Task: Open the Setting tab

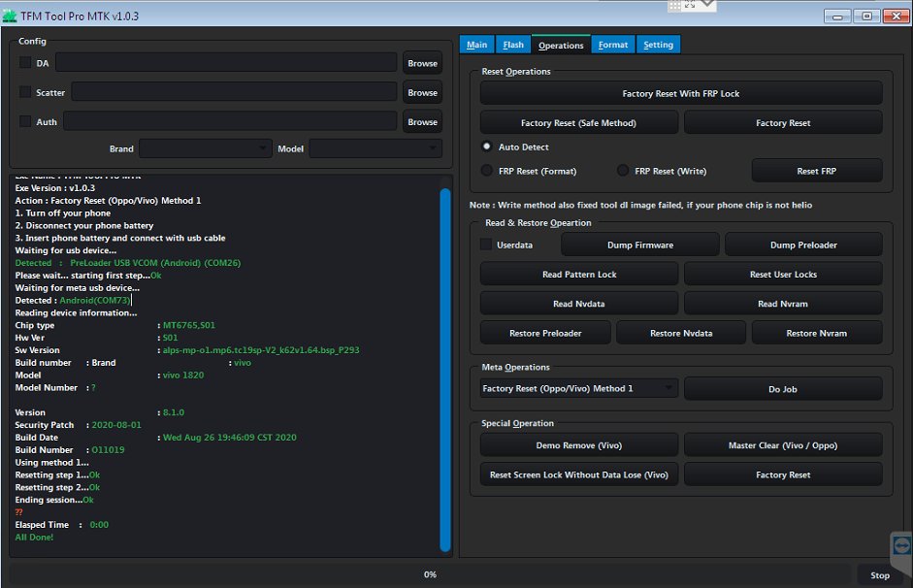Action: (x=658, y=44)
